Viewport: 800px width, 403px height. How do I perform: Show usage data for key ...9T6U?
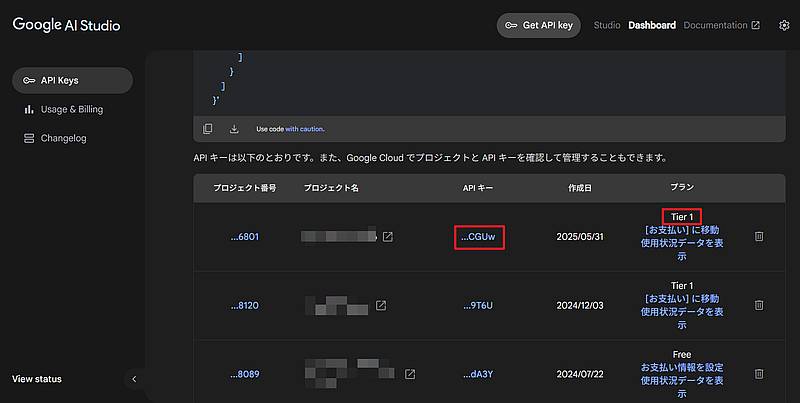click(x=682, y=318)
